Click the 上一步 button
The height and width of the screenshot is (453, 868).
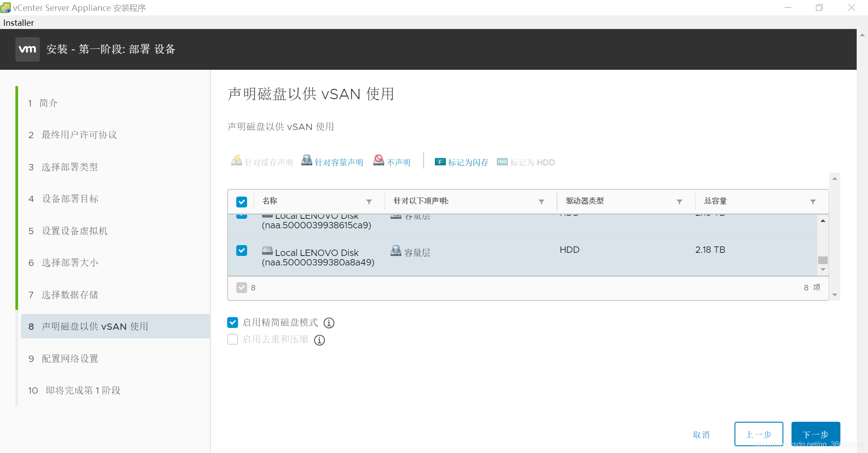coord(759,434)
